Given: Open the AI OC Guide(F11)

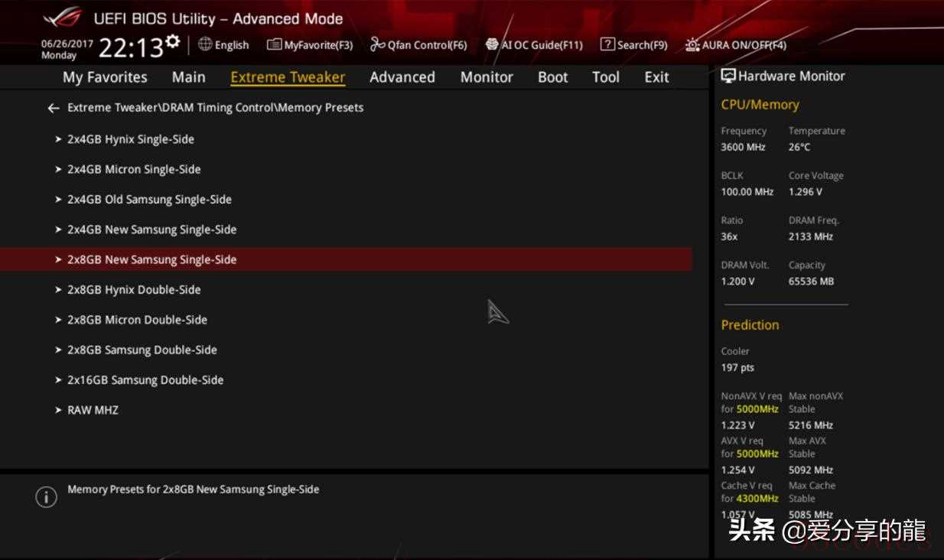Looking at the screenshot, I should pyautogui.click(x=534, y=44).
